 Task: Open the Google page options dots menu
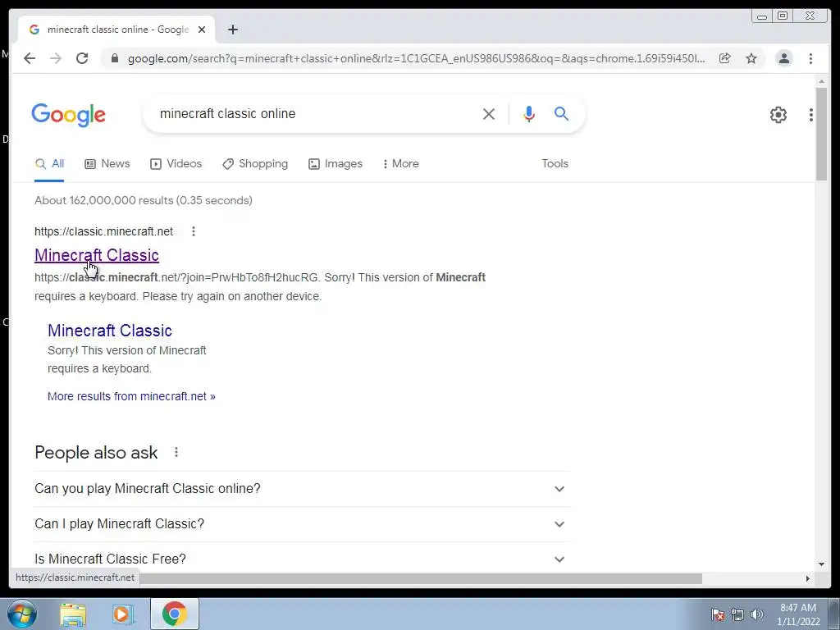(x=811, y=114)
